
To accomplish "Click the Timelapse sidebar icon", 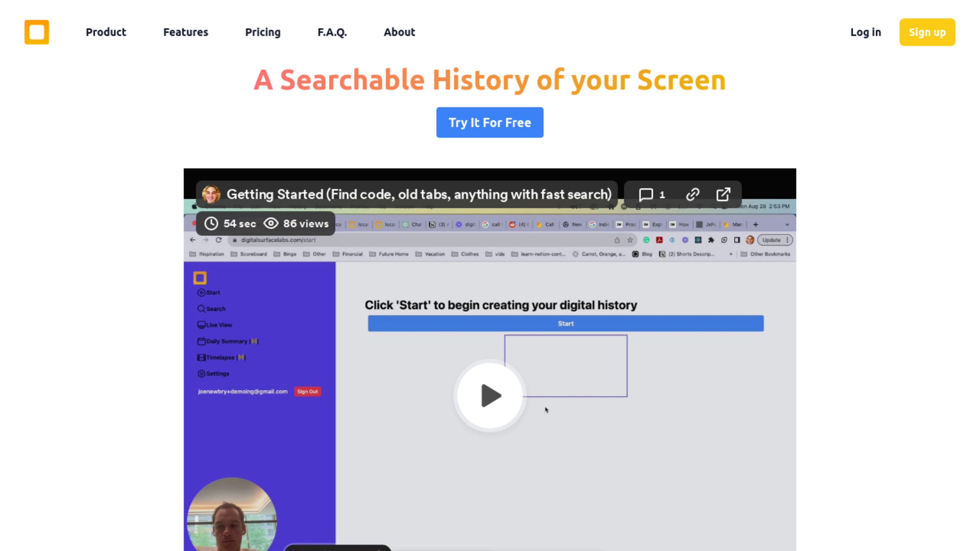I will click(201, 357).
